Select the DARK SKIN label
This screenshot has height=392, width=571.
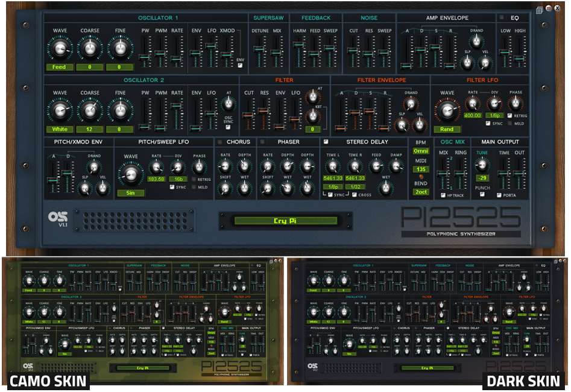coord(522,381)
